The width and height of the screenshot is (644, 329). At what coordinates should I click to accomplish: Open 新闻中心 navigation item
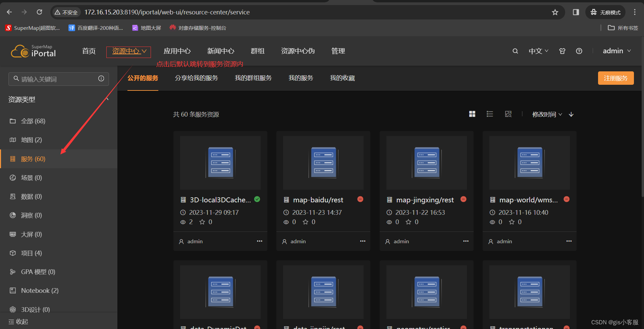click(221, 51)
